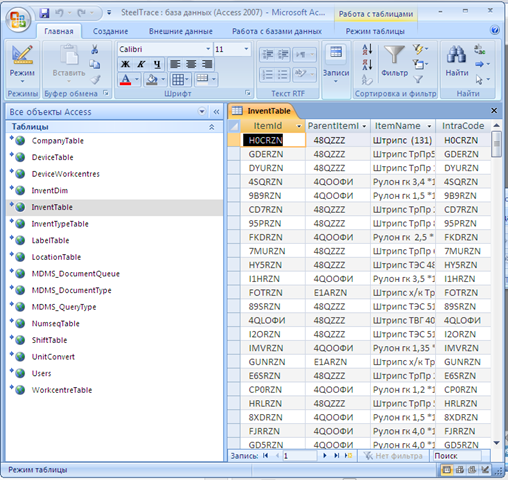Open the WorkcentreTable table
The image size is (508, 480).
(62, 390)
